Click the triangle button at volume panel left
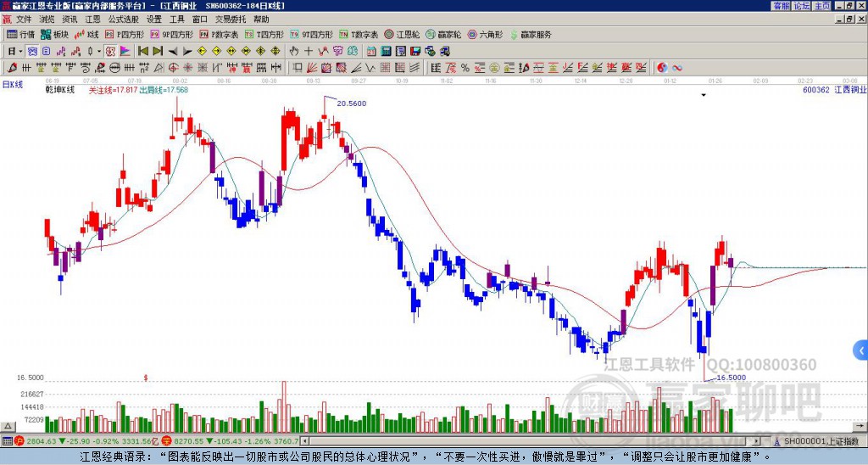 (x=8, y=426)
